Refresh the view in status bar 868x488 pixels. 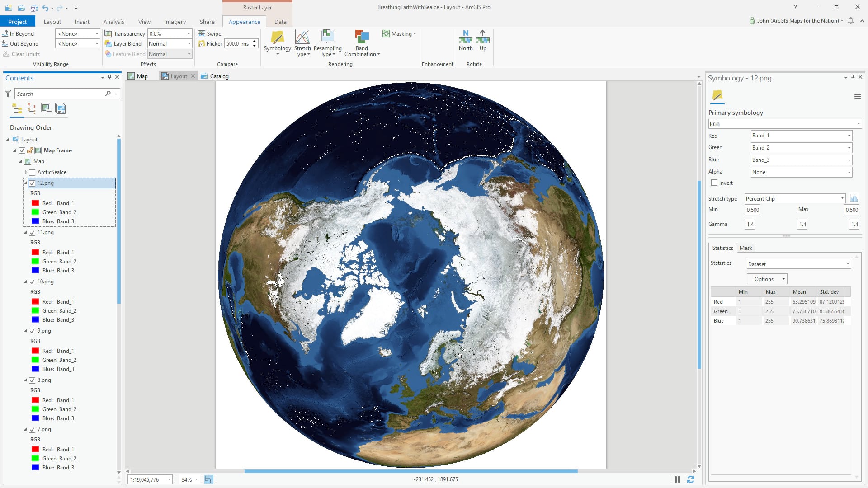click(x=690, y=479)
